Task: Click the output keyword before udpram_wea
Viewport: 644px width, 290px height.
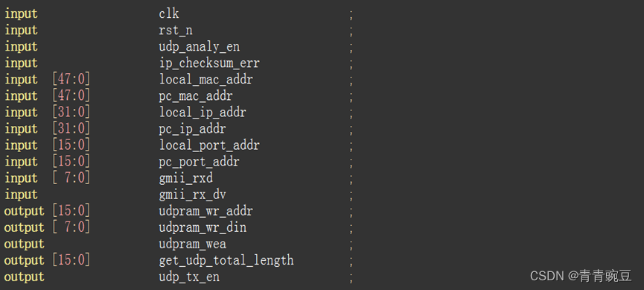Action: click(25, 244)
